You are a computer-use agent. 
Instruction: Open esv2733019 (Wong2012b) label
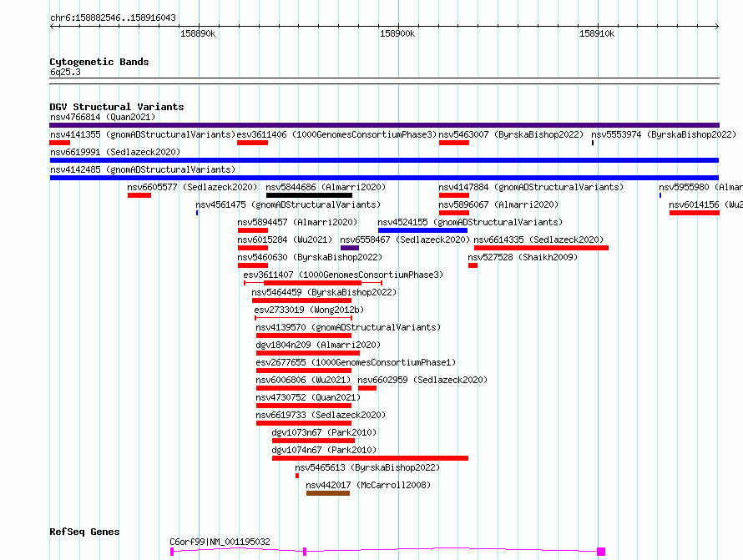[309, 310]
